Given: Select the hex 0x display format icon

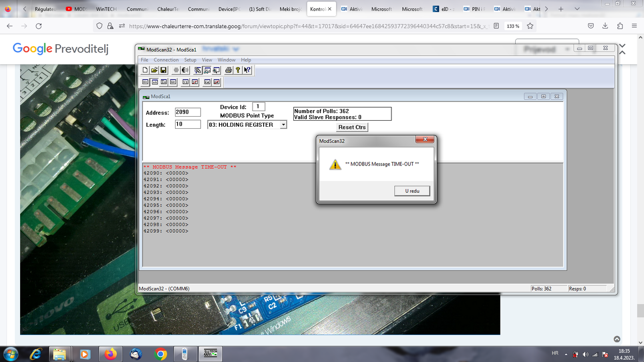Looking at the screenshot, I should (173, 82).
